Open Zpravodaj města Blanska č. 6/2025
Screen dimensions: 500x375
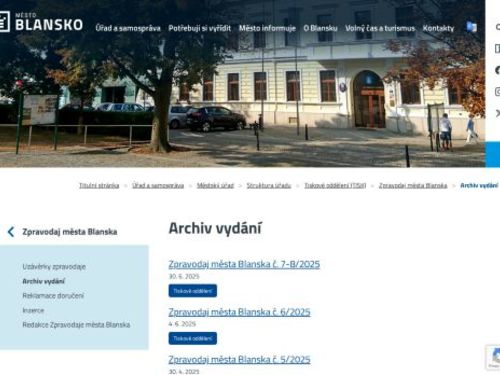[239, 312]
